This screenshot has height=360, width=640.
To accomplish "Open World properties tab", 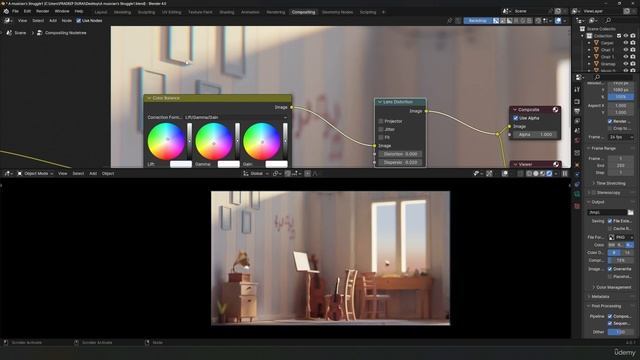I will point(577,140).
